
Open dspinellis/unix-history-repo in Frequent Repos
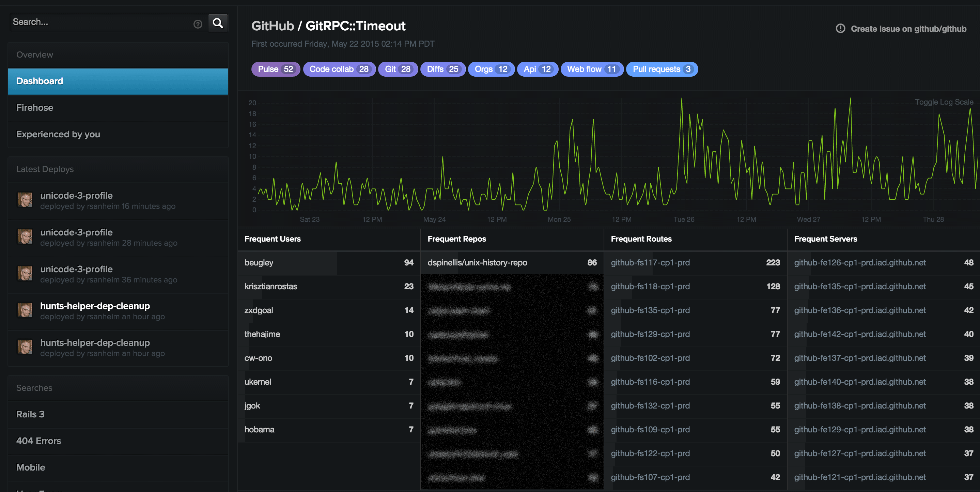click(x=477, y=263)
